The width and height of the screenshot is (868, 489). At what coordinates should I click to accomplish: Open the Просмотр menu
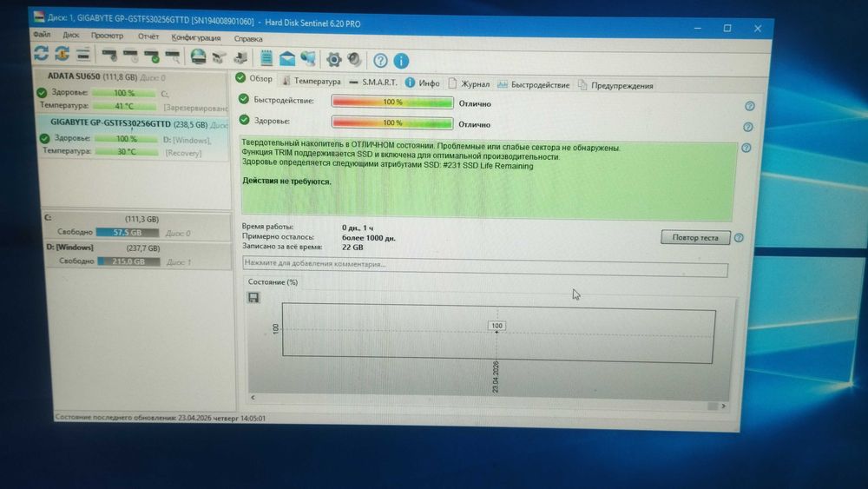click(x=108, y=36)
